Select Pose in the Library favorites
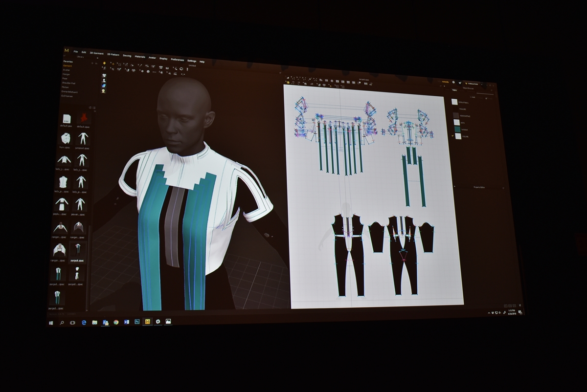The width and height of the screenshot is (587, 392). coord(65,79)
